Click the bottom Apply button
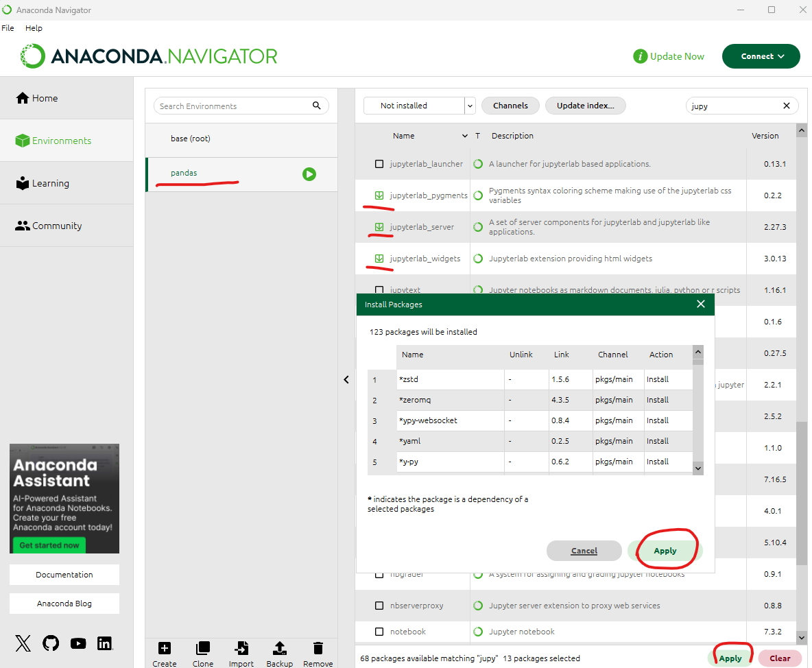This screenshot has width=812, height=668. click(x=730, y=658)
